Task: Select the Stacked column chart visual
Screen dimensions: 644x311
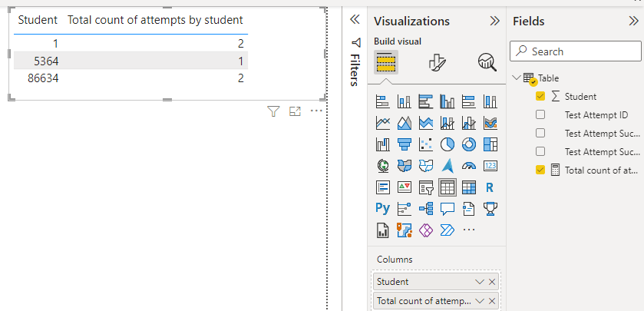Action: point(405,101)
